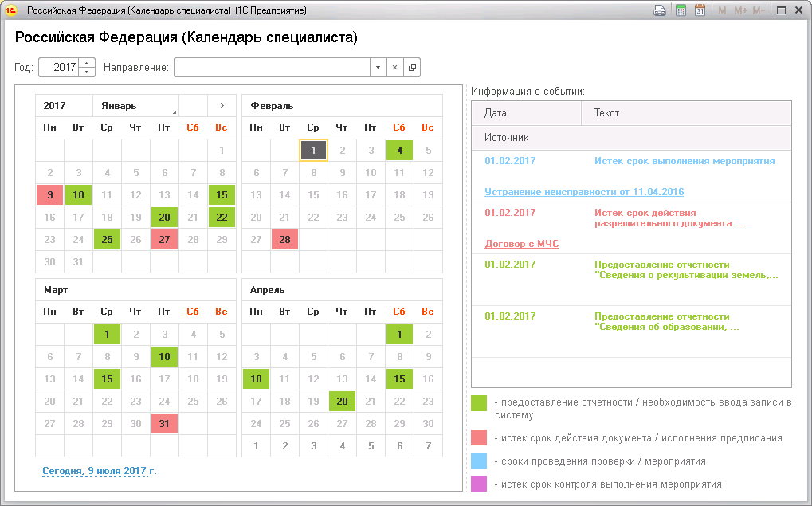This screenshot has width=812, height=506.
Task: Open the Договор с МЧС link
Action: (x=521, y=243)
